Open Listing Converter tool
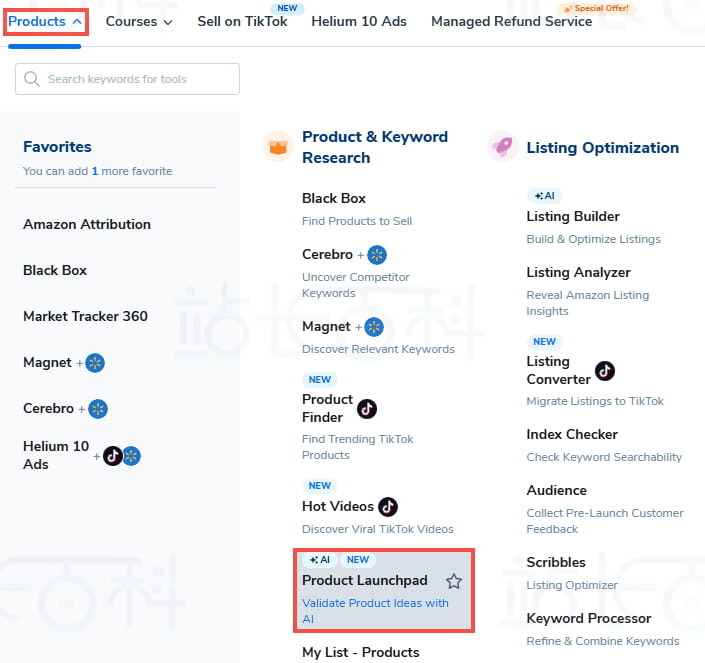 click(x=558, y=370)
